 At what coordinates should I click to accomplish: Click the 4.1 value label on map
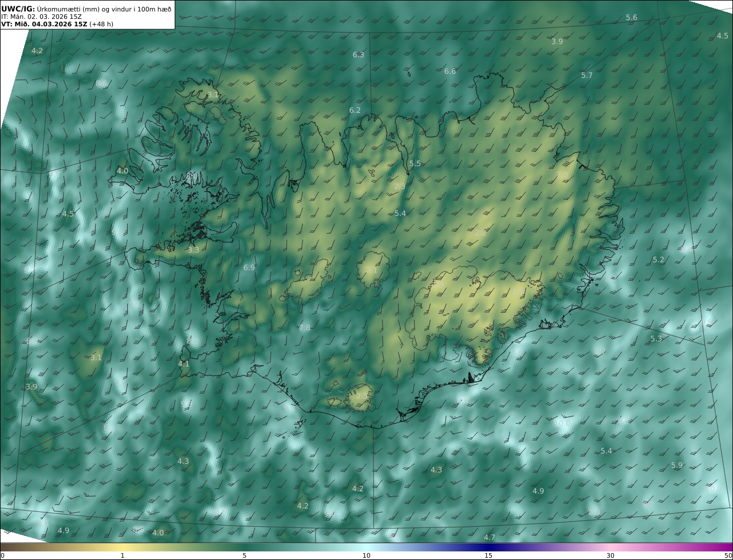(x=184, y=364)
